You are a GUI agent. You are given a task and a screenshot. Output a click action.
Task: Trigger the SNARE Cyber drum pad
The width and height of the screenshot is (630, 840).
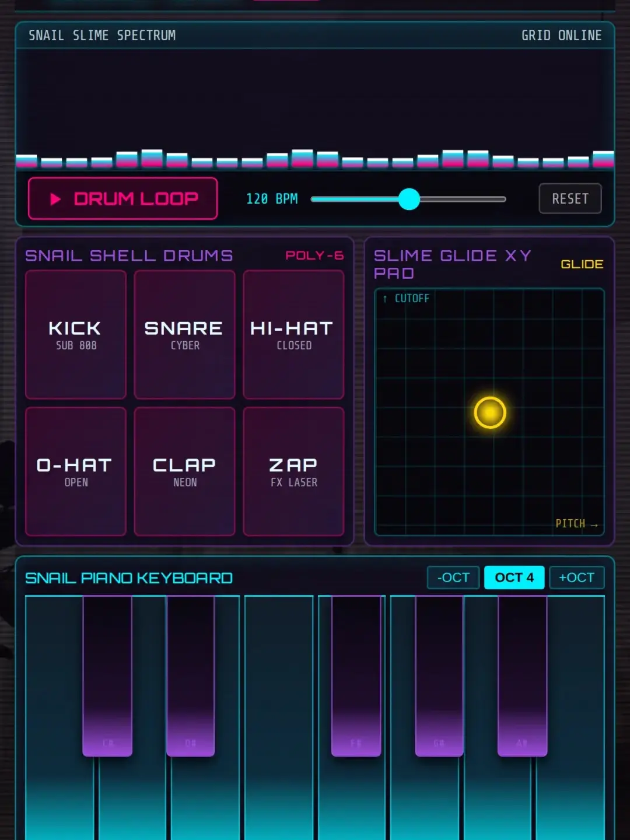[184, 335]
